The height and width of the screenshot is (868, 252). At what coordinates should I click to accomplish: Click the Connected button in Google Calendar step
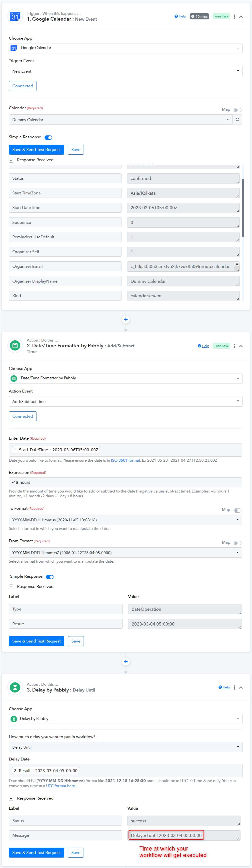(23, 86)
